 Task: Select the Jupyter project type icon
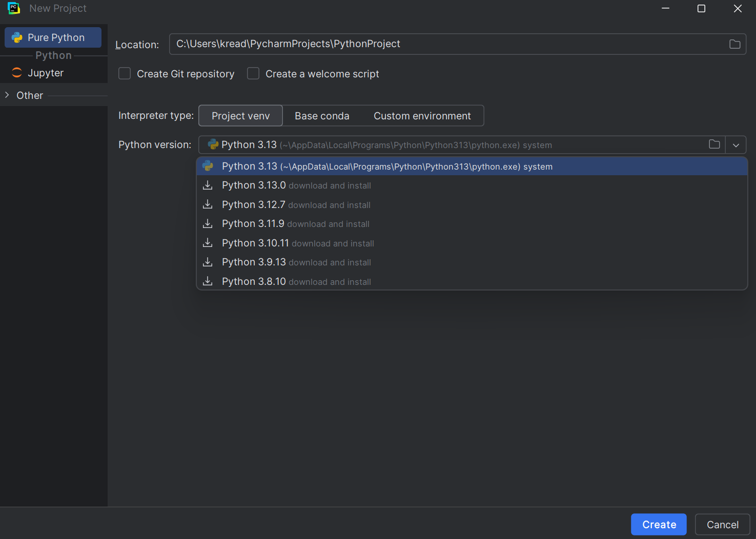(17, 72)
